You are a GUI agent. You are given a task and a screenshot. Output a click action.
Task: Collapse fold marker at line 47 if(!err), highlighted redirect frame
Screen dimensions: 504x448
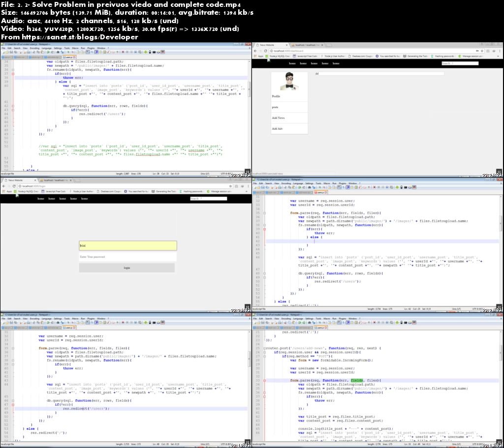[x=13, y=405]
